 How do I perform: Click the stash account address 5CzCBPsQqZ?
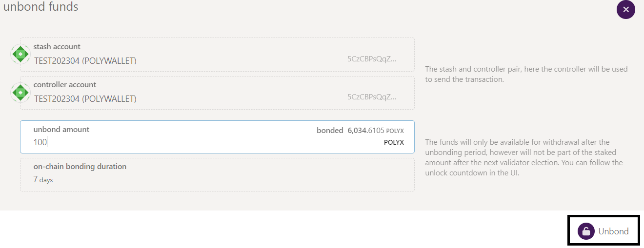point(372,58)
